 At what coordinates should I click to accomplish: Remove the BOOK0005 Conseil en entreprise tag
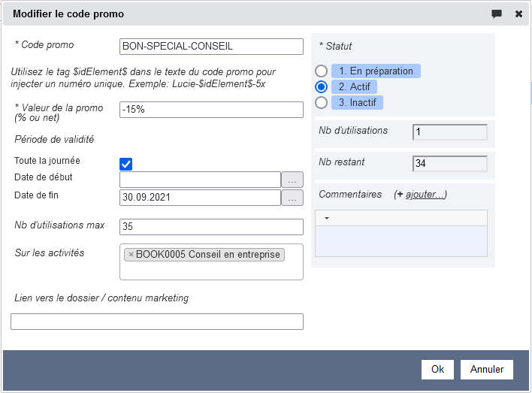131,255
